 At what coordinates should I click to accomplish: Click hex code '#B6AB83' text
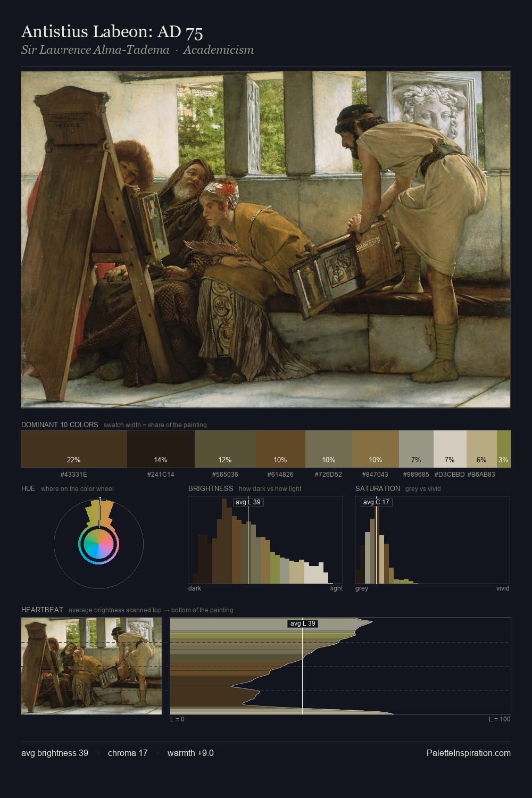click(481, 475)
